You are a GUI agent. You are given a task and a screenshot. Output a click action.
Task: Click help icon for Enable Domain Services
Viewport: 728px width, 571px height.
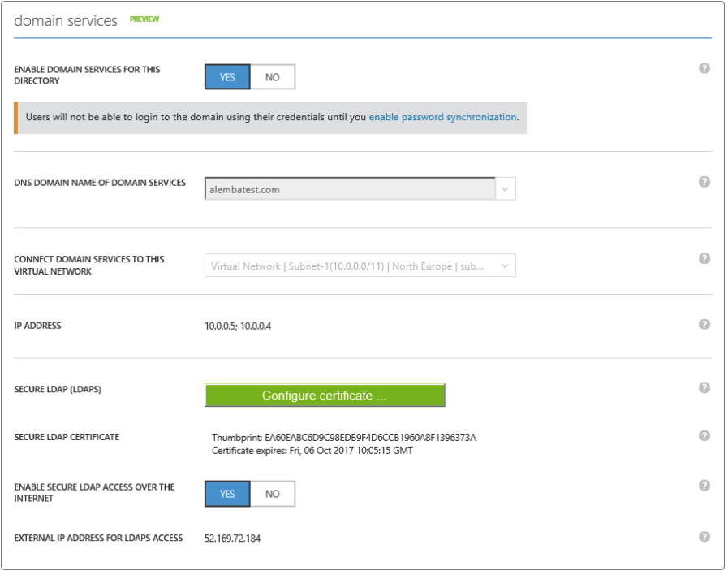click(704, 71)
